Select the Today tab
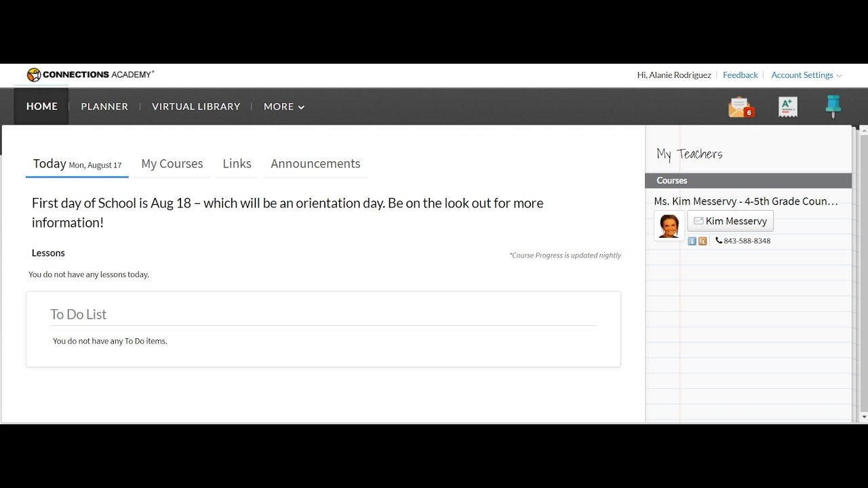The height and width of the screenshot is (488, 868). tap(50, 163)
